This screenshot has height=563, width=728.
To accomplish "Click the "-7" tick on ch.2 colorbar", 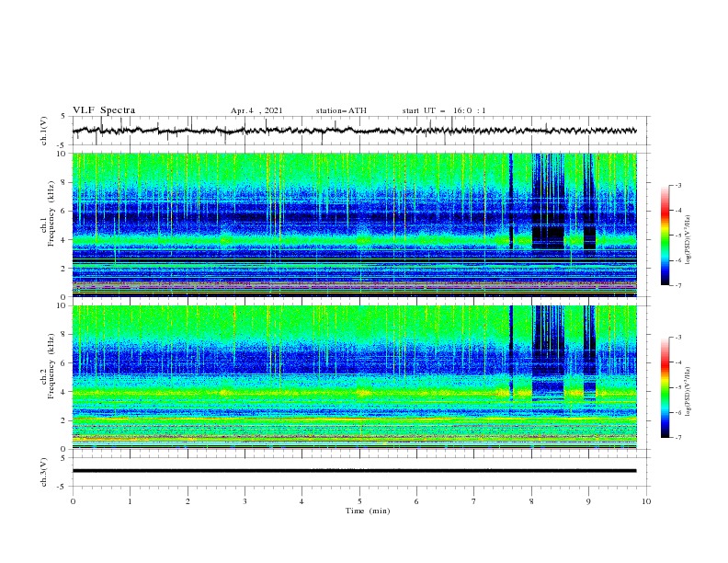I will pyautogui.click(x=677, y=438).
